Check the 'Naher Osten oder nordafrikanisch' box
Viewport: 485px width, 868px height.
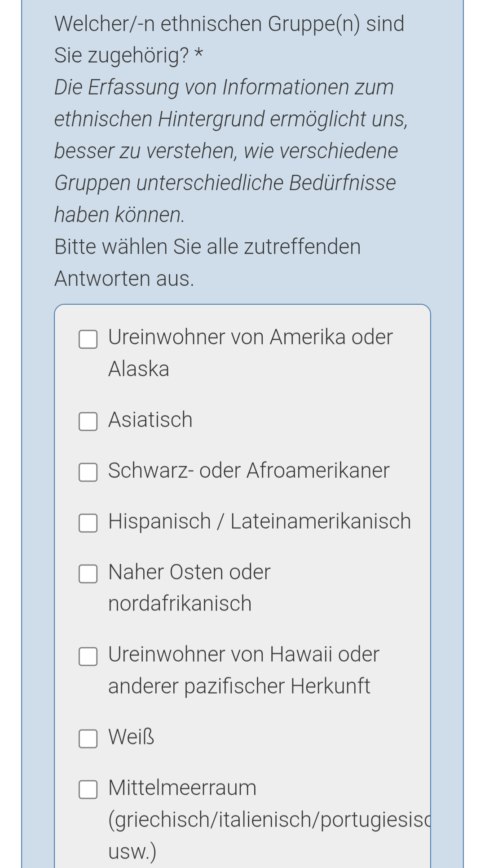pyautogui.click(x=88, y=574)
